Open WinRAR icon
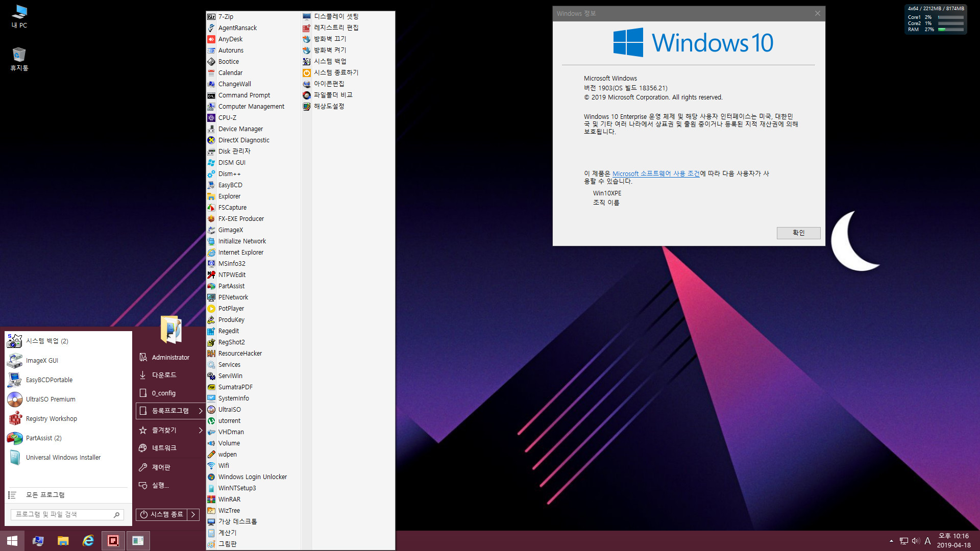The width and height of the screenshot is (980, 551). [x=211, y=499]
